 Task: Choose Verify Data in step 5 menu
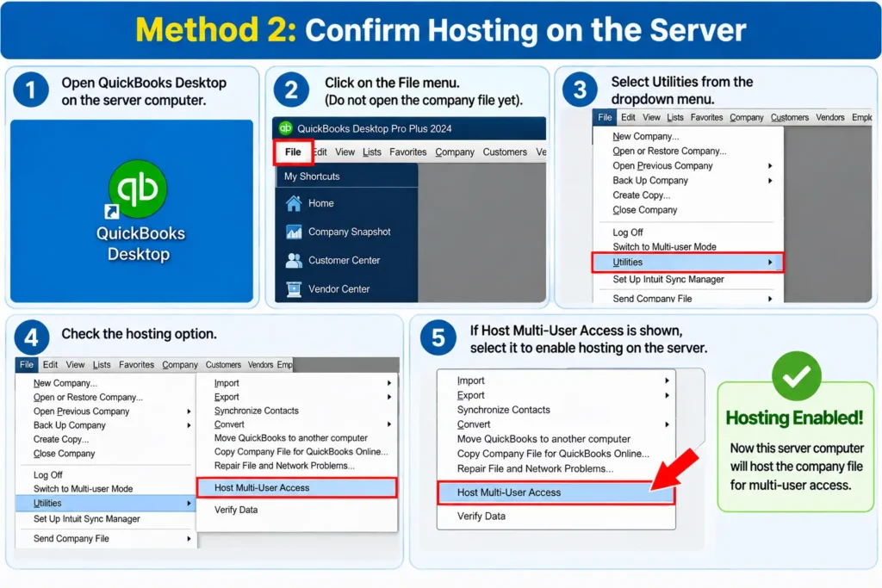[481, 516]
